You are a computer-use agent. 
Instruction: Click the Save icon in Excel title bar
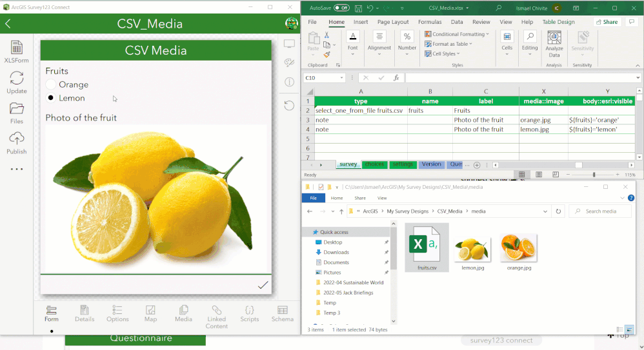point(359,8)
